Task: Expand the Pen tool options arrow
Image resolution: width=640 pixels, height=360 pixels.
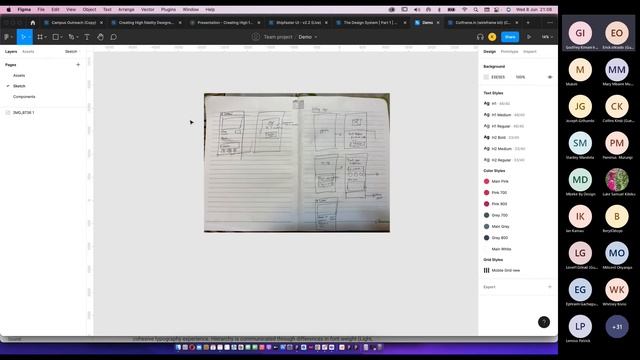Action: pyautogui.click(x=77, y=37)
